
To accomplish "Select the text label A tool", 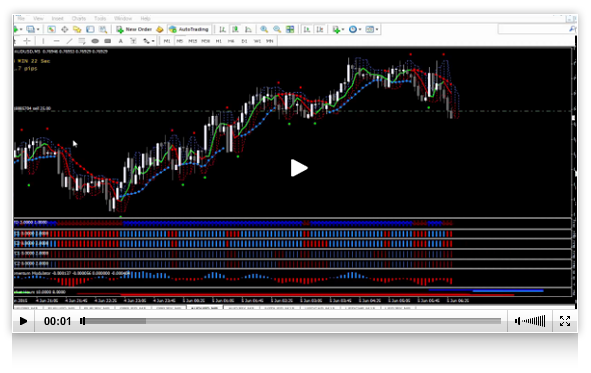I will tap(121, 41).
